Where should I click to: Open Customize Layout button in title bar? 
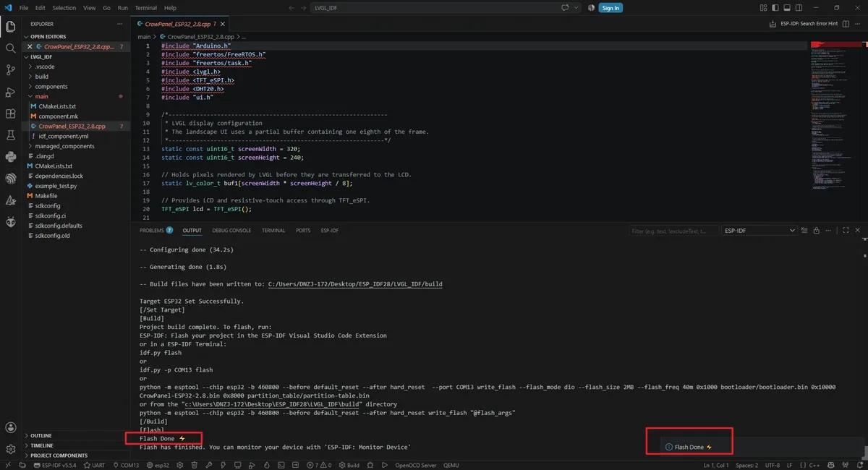click(763, 8)
